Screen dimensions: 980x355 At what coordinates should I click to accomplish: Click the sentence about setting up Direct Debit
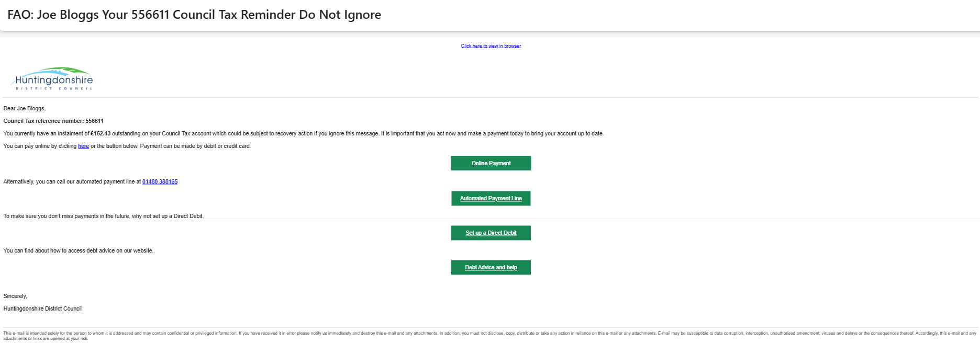(103, 216)
